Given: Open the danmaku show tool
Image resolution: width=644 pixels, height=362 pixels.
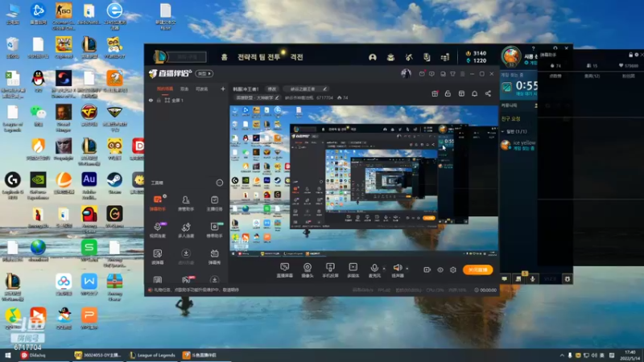Looking at the screenshot, I should 214,257.
